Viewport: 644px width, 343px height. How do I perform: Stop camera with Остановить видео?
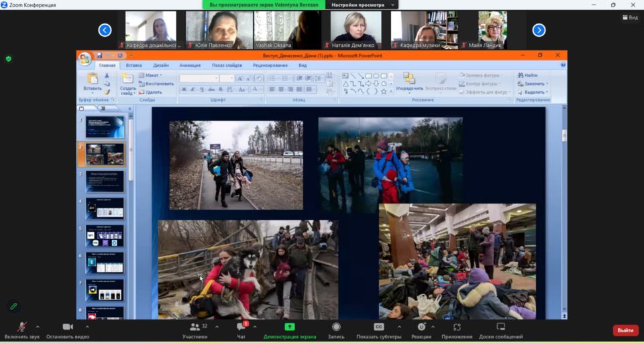tap(67, 327)
